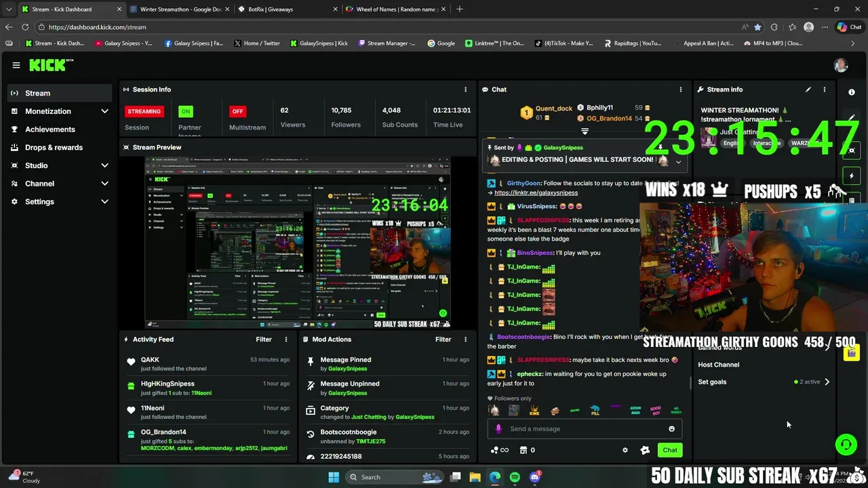Open the hamburger menu beside the Kick logo
The width and height of the screenshot is (868, 488).
tap(16, 65)
